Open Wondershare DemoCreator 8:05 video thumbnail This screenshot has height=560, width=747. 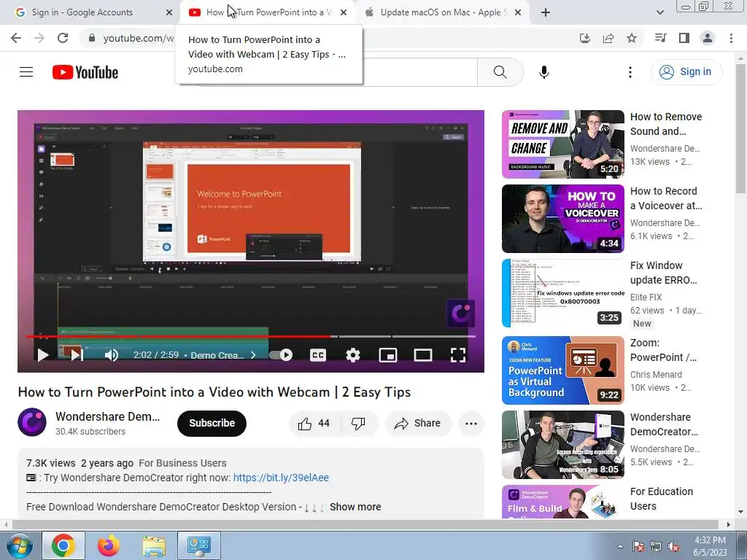(562, 445)
